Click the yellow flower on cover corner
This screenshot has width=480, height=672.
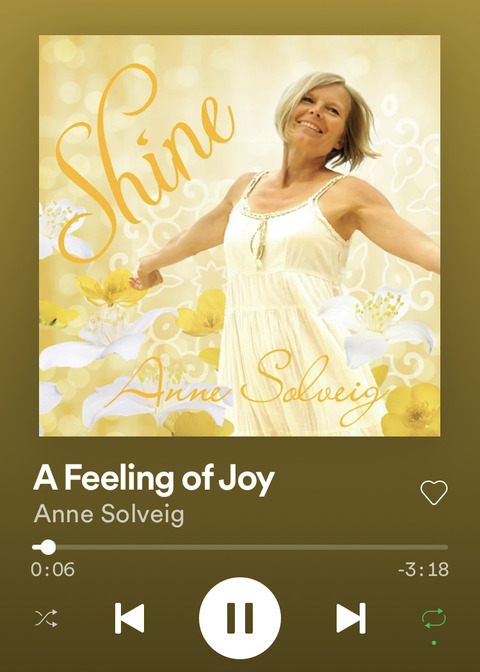pos(411,410)
